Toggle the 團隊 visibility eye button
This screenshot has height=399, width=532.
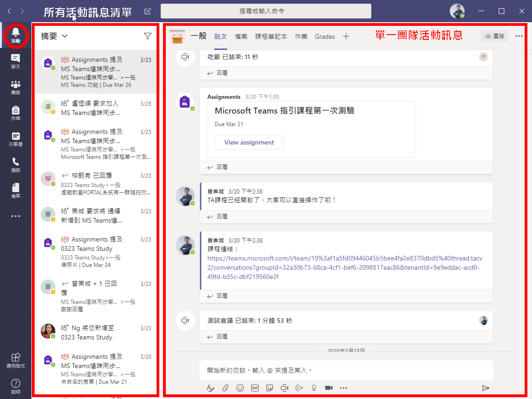click(494, 36)
